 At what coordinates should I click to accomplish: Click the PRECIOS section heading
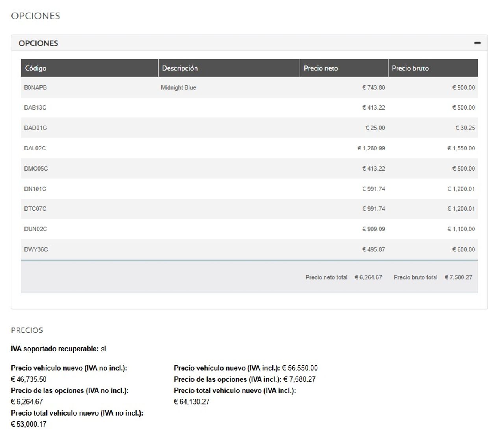(x=27, y=330)
